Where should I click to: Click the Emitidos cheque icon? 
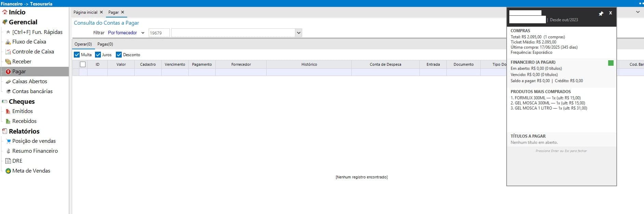point(8,111)
